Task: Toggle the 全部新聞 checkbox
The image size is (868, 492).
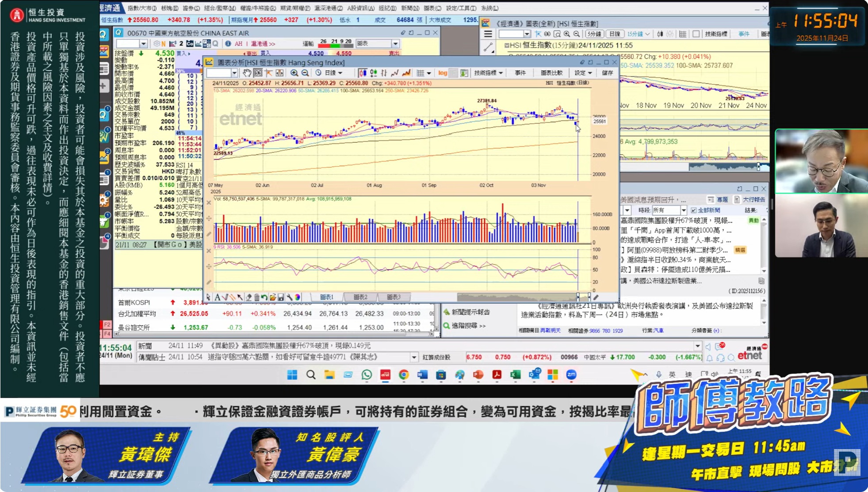Action: 693,210
